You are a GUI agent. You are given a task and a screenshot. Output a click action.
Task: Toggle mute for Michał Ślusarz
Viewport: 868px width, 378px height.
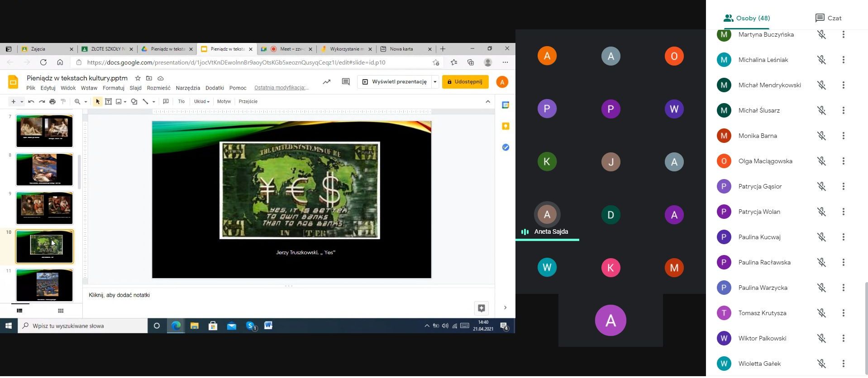click(x=821, y=110)
